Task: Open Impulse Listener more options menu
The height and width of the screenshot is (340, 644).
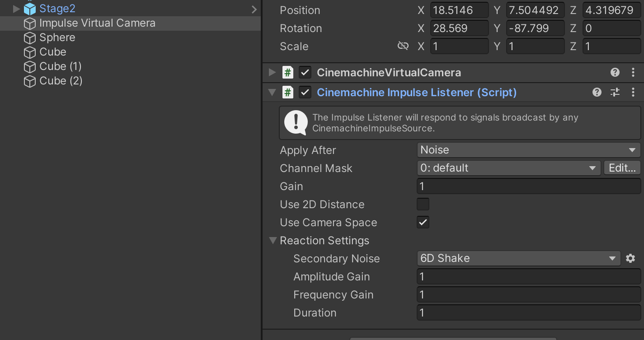Action: pyautogui.click(x=633, y=93)
